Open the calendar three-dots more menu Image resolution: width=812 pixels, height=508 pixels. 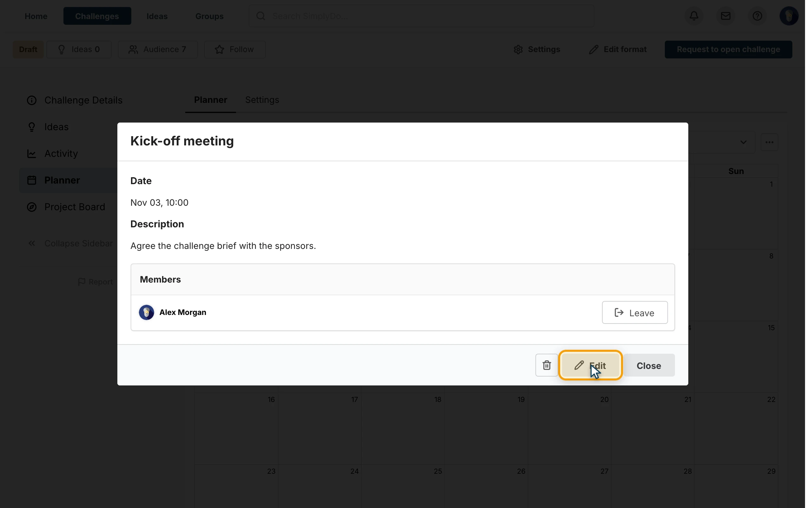pos(769,142)
